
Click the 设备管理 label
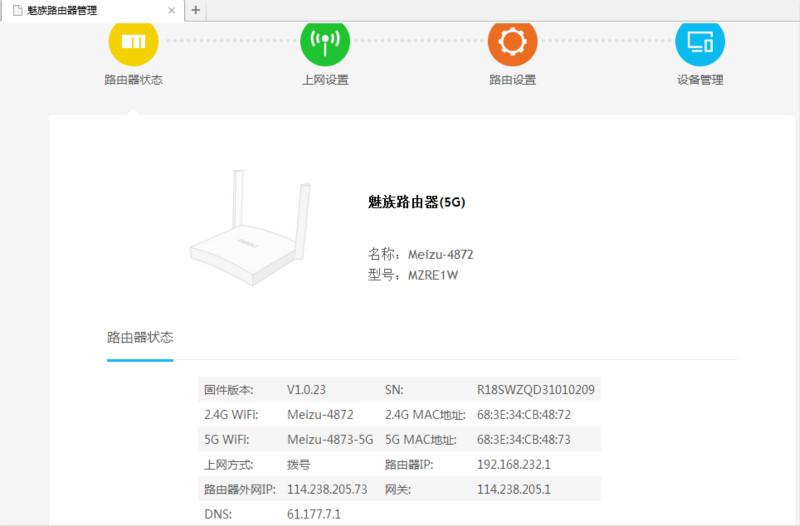tap(700, 80)
